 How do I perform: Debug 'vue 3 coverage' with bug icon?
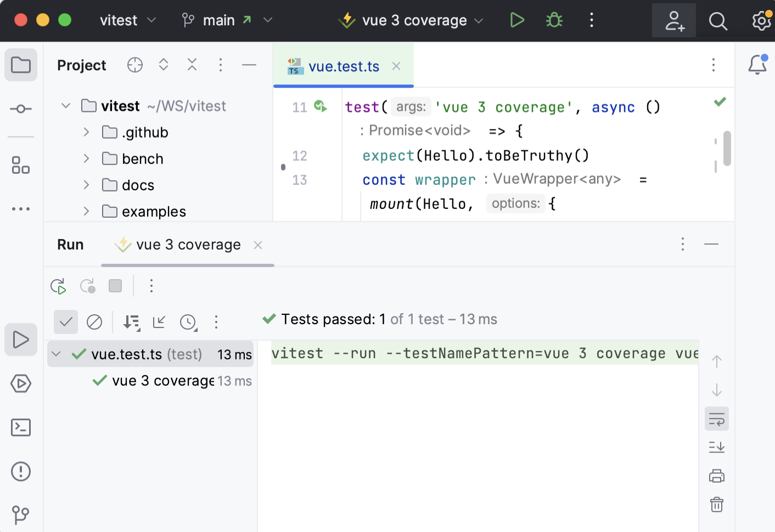pyautogui.click(x=554, y=20)
